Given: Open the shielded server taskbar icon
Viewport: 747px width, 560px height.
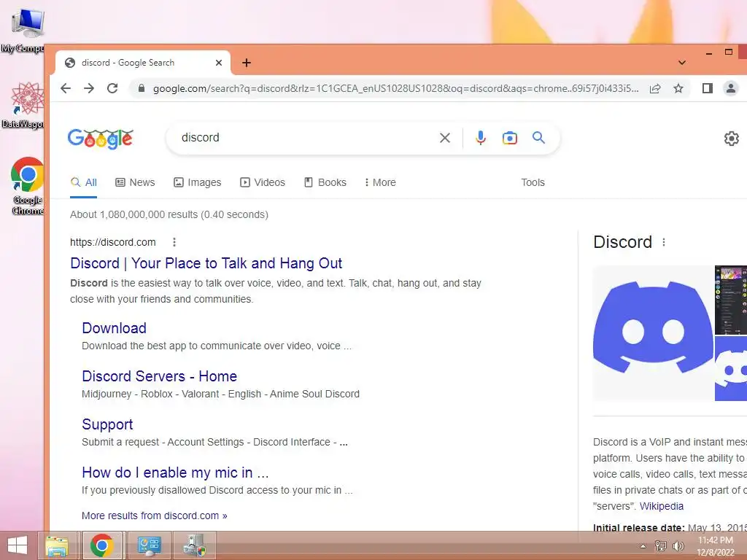Looking at the screenshot, I should click(195, 545).
